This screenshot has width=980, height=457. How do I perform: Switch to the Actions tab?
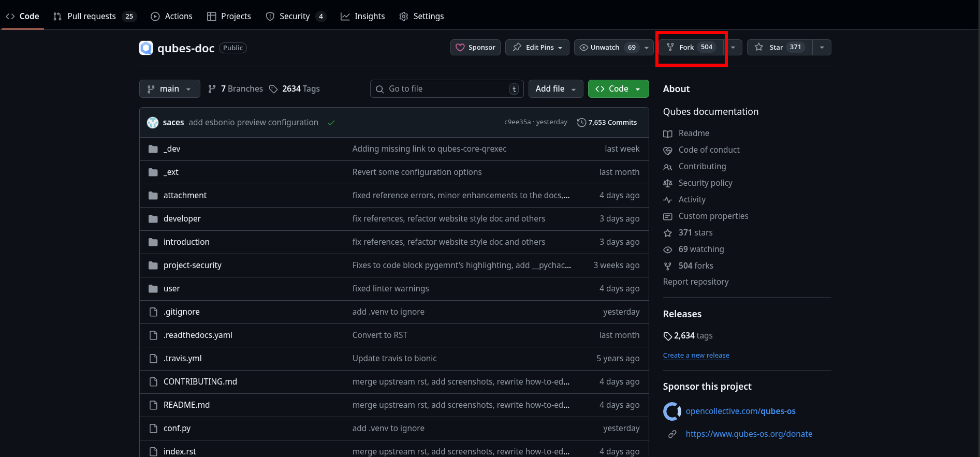point(171,16)
